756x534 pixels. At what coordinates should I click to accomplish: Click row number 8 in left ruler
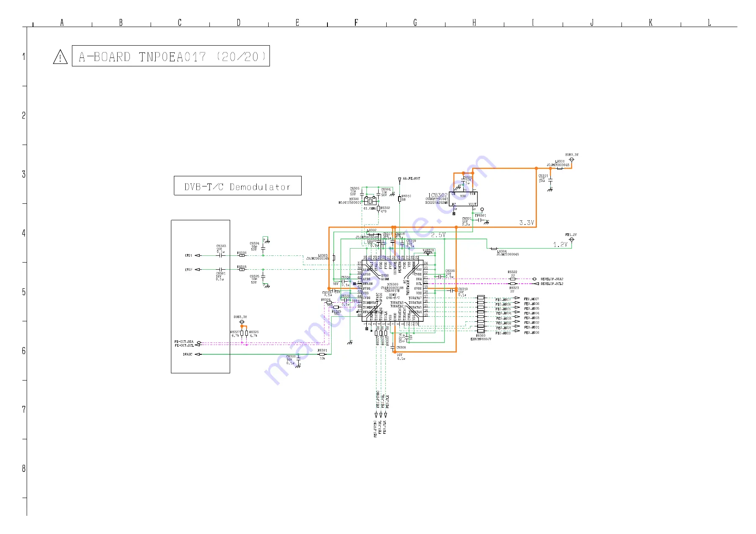[x=24, y=468]
